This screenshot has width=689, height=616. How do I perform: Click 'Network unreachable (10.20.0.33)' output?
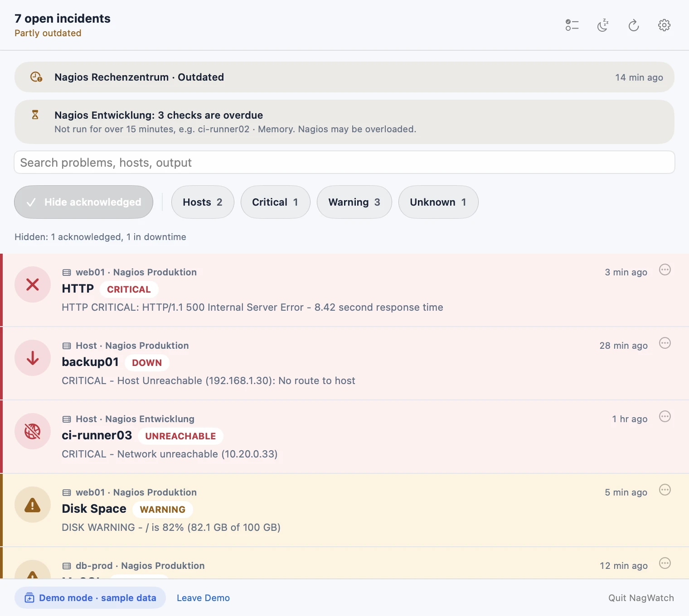(197, 454)
